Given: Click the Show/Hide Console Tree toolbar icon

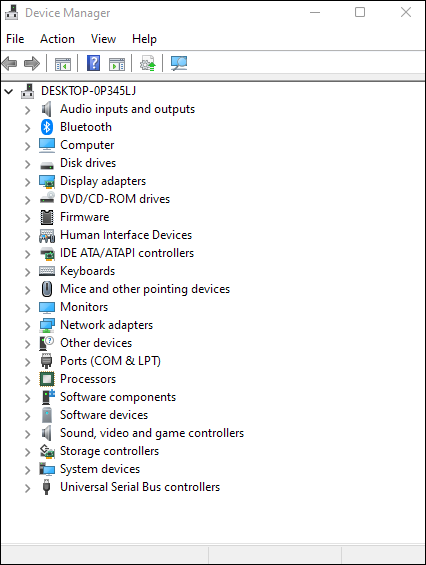Looking at the screenshot, I should [x=63, y=64].
